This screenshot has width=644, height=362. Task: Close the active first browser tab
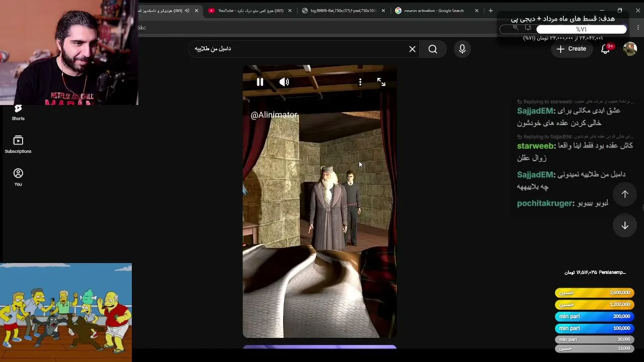[x=196, y=11]
